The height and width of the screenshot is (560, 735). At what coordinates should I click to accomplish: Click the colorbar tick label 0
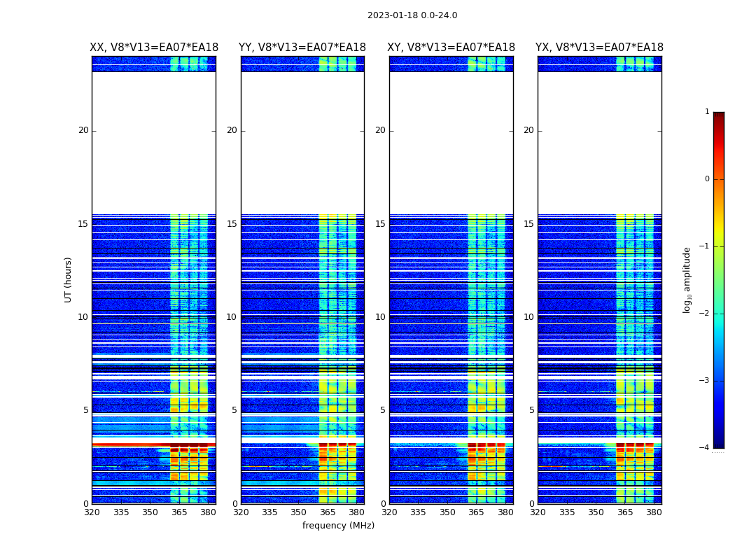[x=707, y=179]
